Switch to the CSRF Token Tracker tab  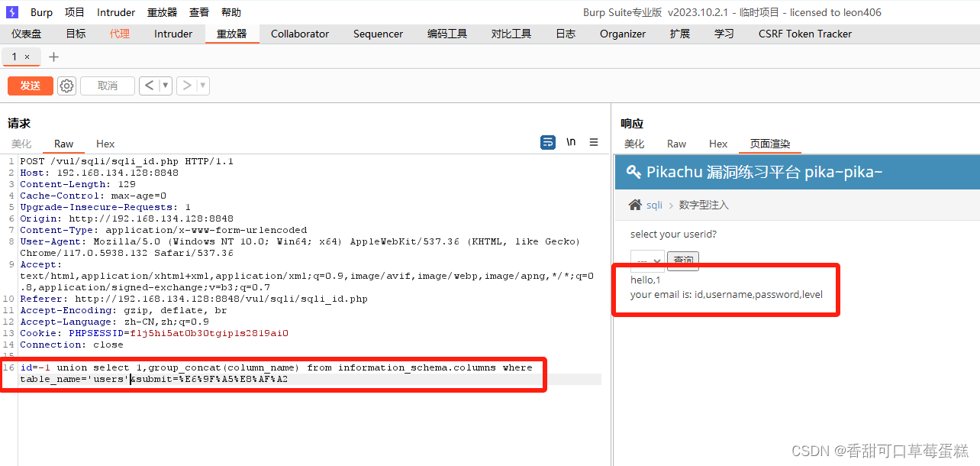point(805,34)
